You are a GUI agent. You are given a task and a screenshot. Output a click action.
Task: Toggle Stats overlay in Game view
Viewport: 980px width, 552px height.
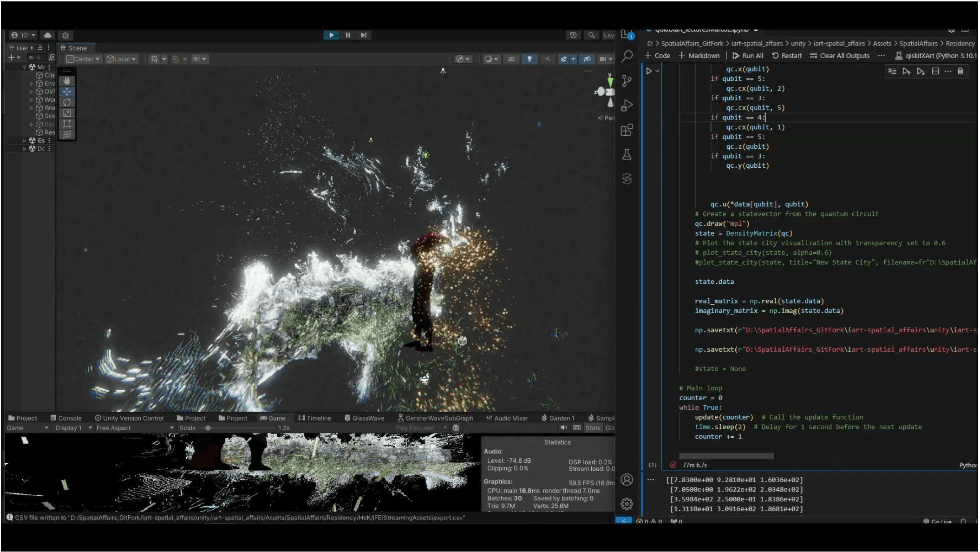tap(593, 428)
